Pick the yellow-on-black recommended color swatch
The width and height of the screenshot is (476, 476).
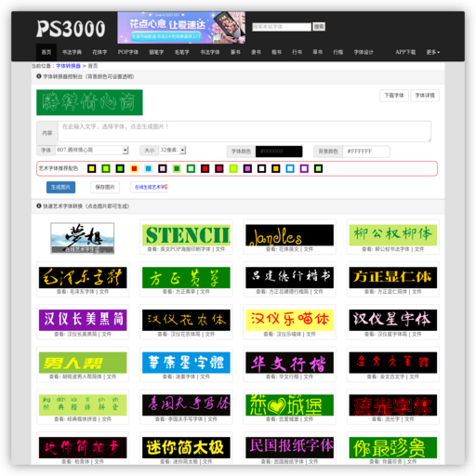click(91, 168)
